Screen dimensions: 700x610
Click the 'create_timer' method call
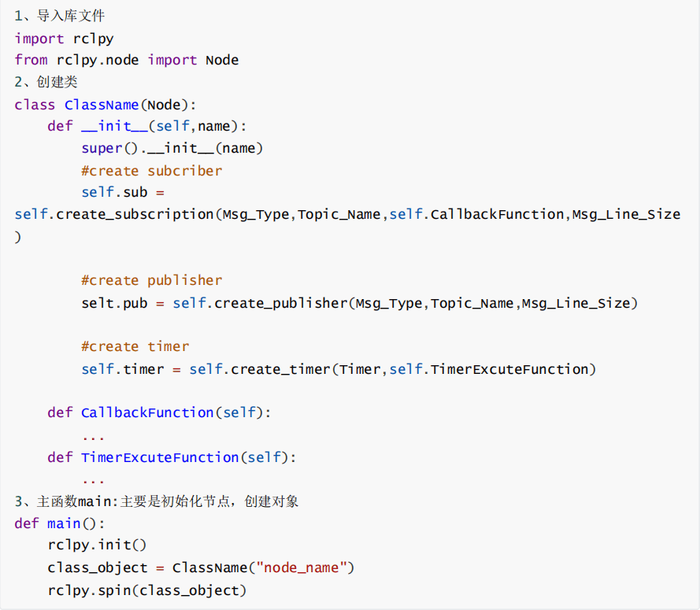280,369
